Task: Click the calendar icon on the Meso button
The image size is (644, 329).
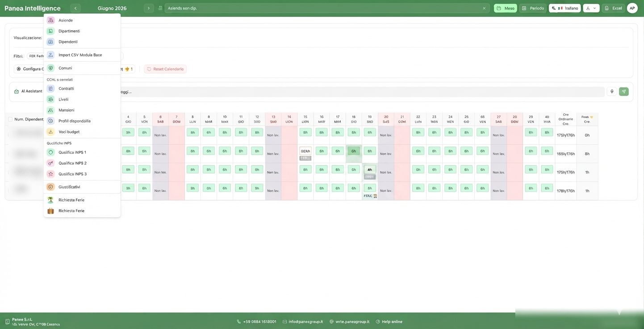Action: (x=499, y=8)
